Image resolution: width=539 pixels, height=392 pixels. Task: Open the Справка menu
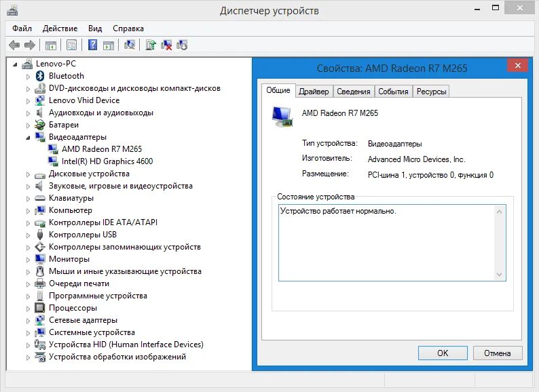click(128, 28)
